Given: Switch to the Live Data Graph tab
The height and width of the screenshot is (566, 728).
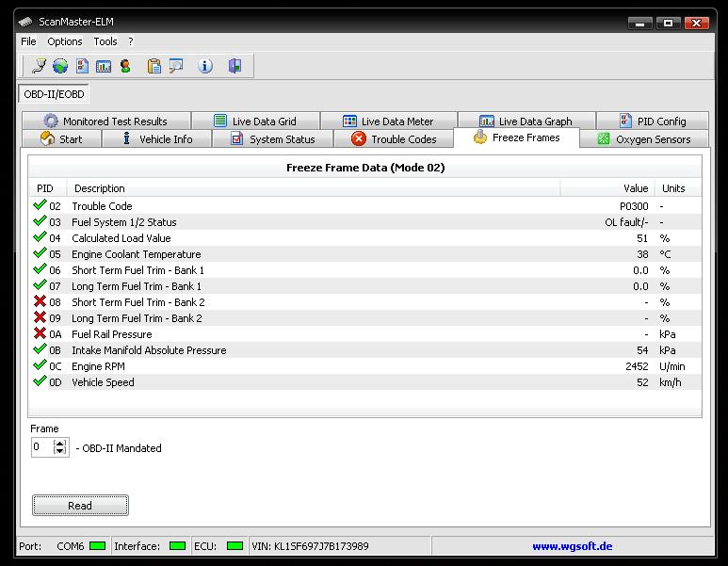Looking at the screenshot, I should 526,121.
